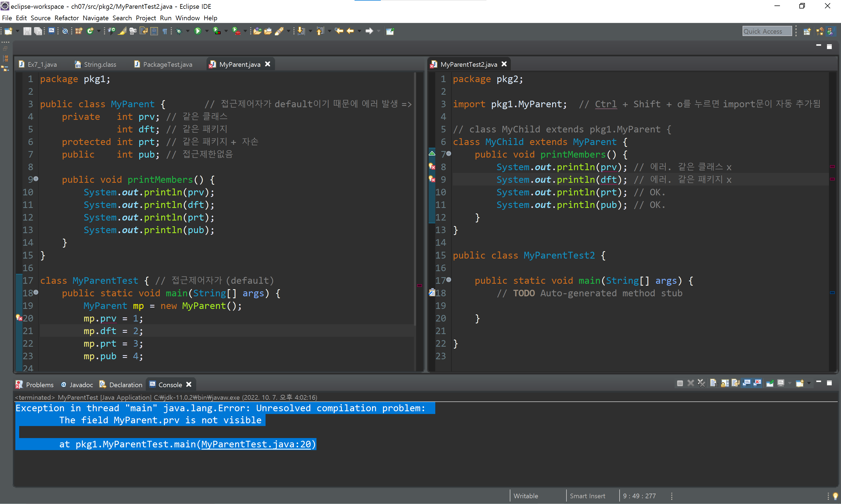Click the MyParentTest.java:20 stack trace link
Screen dimensions: 841x504
[x=256, y=444]
